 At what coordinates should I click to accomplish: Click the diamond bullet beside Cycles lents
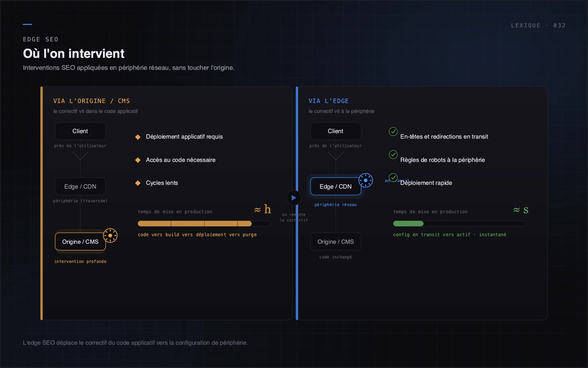point(138,183)
